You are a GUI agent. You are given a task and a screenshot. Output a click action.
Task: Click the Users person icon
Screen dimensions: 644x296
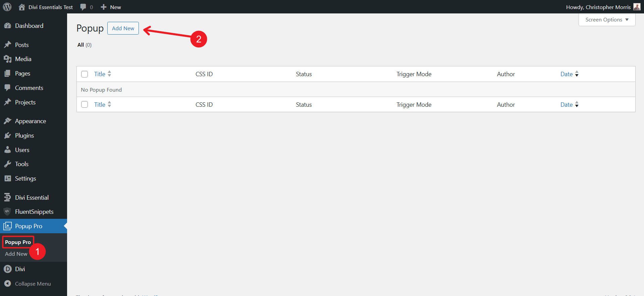(x=7, y=150)
